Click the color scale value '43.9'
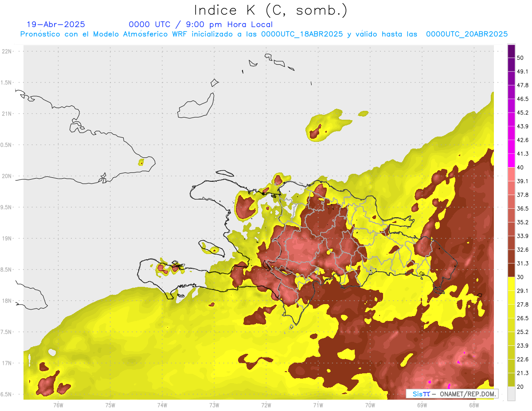The height and width of the screenshot is (411, 532). [x=523, y=126]
